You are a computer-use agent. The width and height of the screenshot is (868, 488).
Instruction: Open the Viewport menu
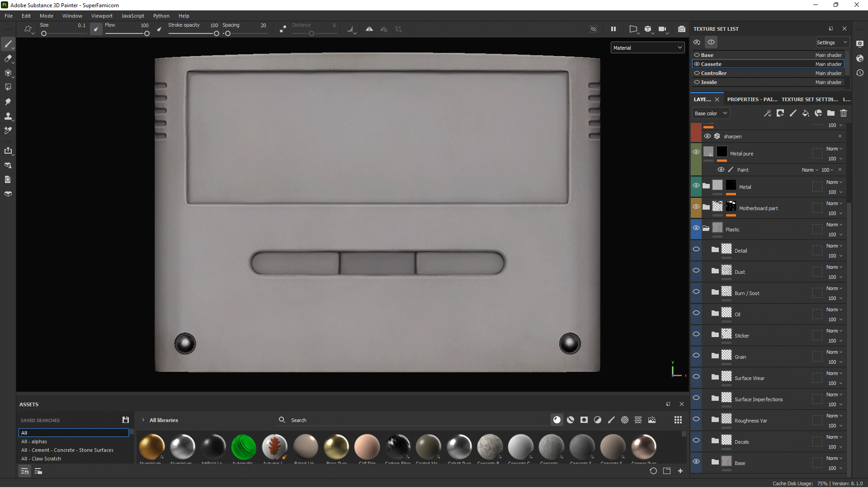101,15
